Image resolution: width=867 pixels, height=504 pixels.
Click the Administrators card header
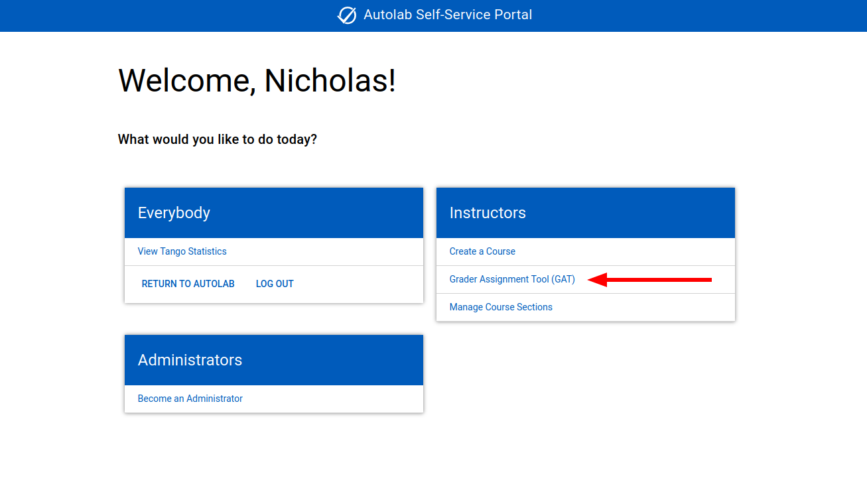coord(274,360)
